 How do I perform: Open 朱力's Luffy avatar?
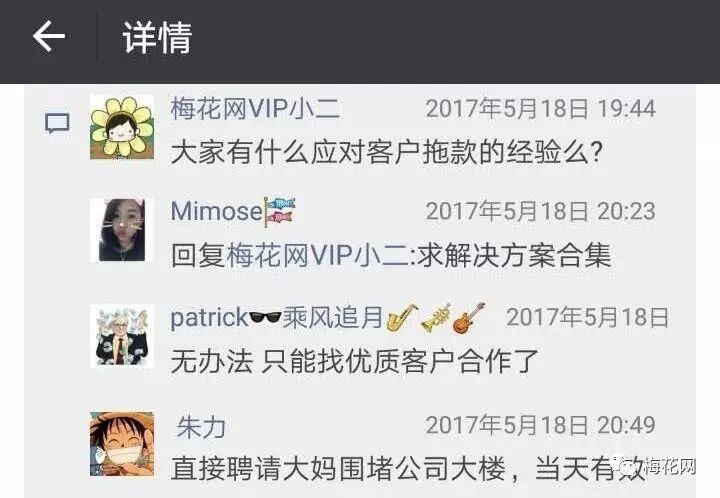click(x=122, y=444)
